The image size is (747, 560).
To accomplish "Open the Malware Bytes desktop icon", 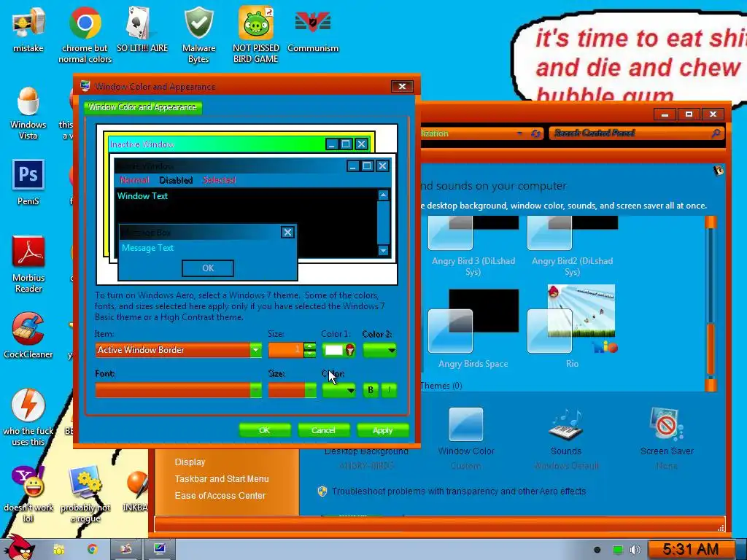I will coord(198,34).
